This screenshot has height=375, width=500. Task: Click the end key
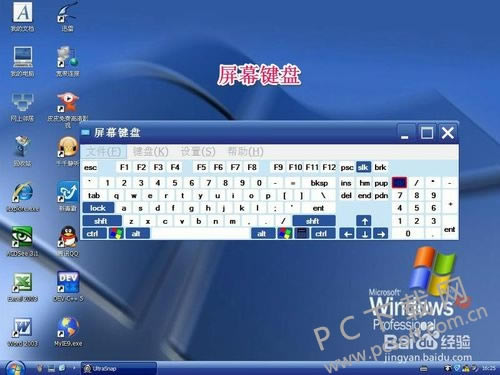pos(364,196)
